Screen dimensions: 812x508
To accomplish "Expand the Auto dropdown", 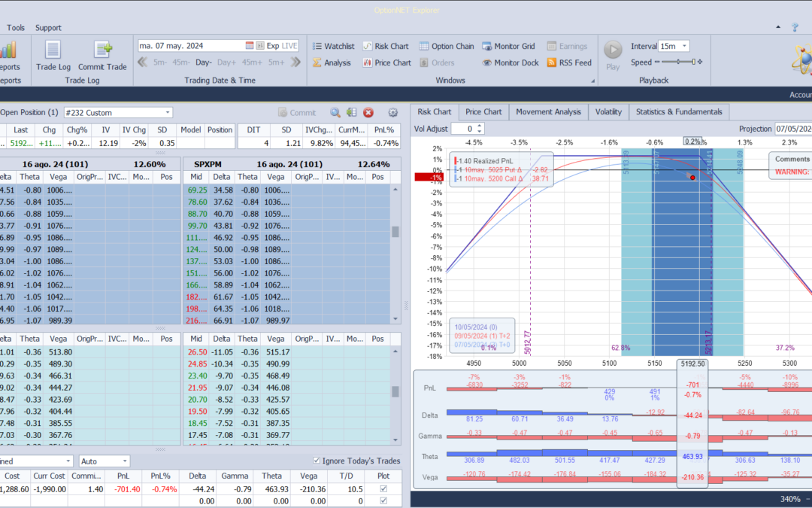I will [x=125, y=461].
